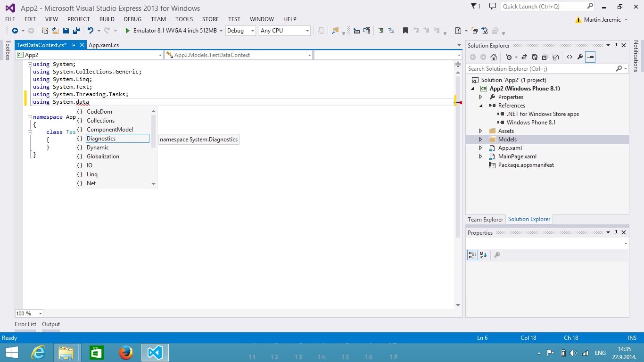Image resolution: width=644 pixels, height=362 pixels.
Task: Click the Solution Explorer Home icon
Action: (494, 57)
